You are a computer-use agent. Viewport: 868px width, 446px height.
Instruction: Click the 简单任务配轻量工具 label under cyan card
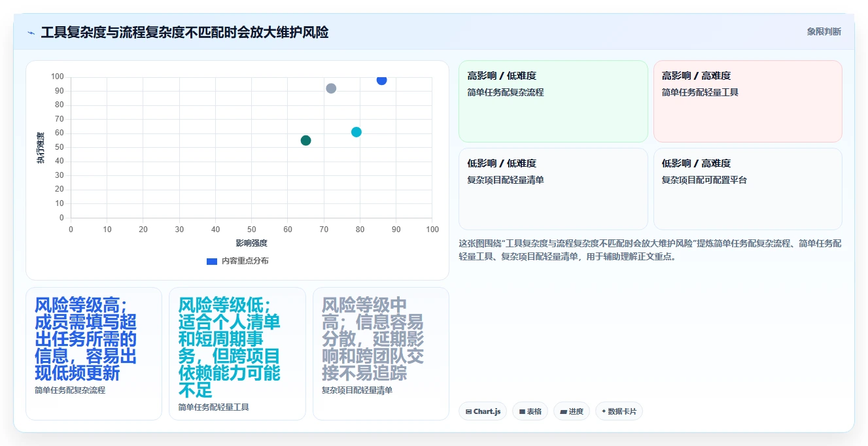214,407
